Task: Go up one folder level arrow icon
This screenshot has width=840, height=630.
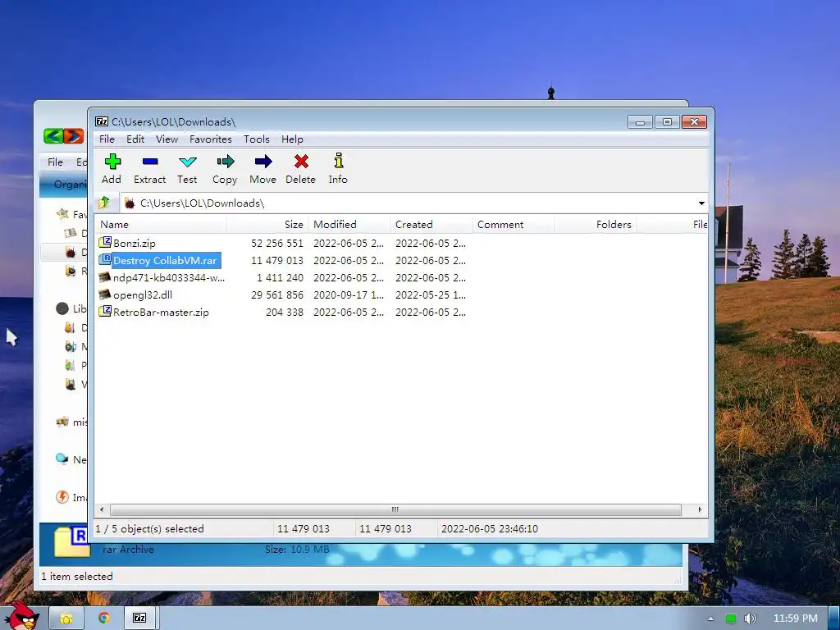Action: pos(104,203)
